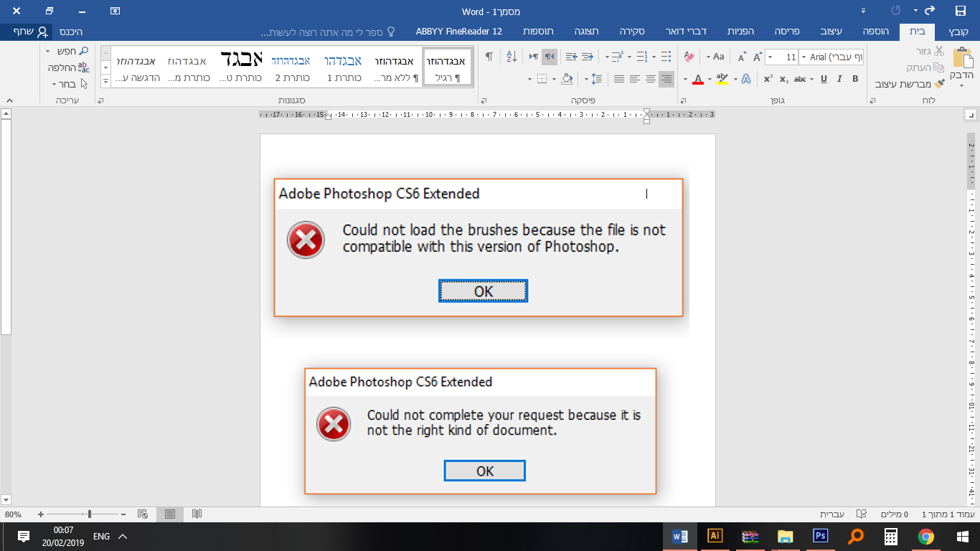Activate the Format Painter brush
This screenshot has height=551, width=980.
tap(939, 84)
